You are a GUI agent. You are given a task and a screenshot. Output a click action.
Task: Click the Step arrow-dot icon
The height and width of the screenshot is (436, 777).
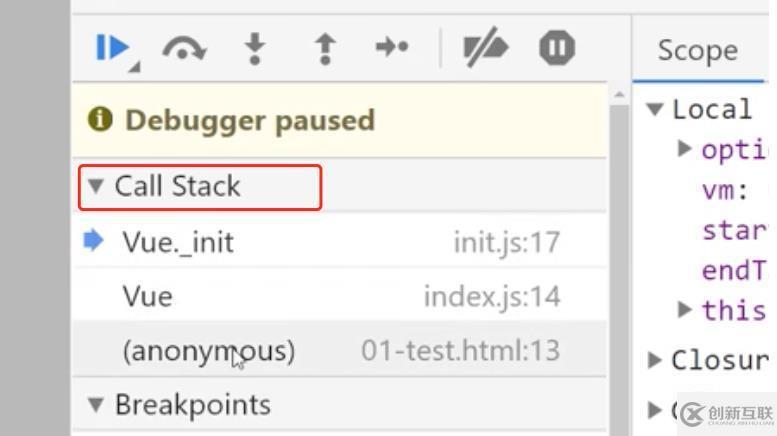click(x=392, y=47)
